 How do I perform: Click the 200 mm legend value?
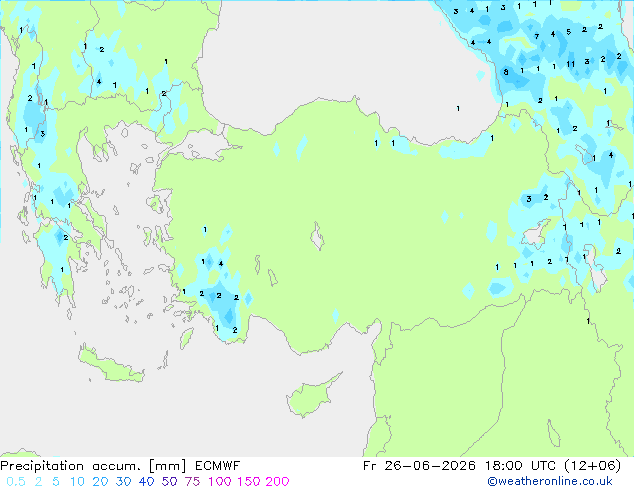[x=277, y=482]
